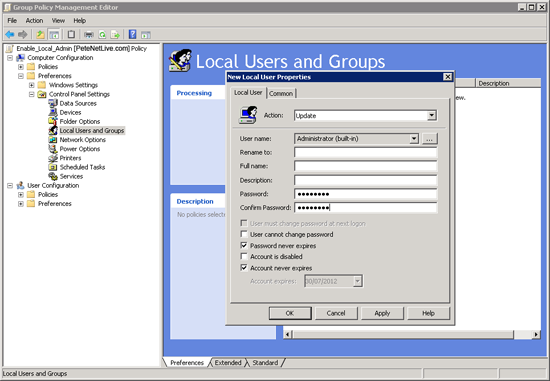Collapse the Control Panel Settings node
The height and width of the screenshot is (381, 550).
[32, 94]
